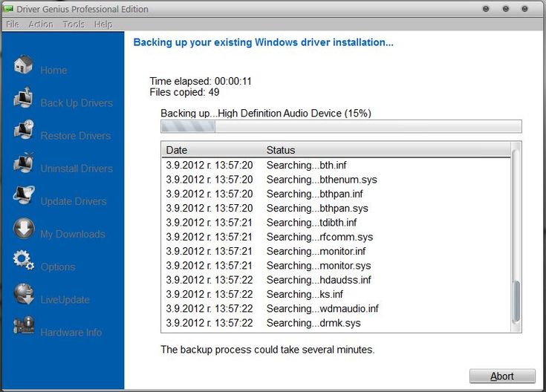Select log row Searching...bthpan.inf
546x392 pixels.
tap(336, 194)
